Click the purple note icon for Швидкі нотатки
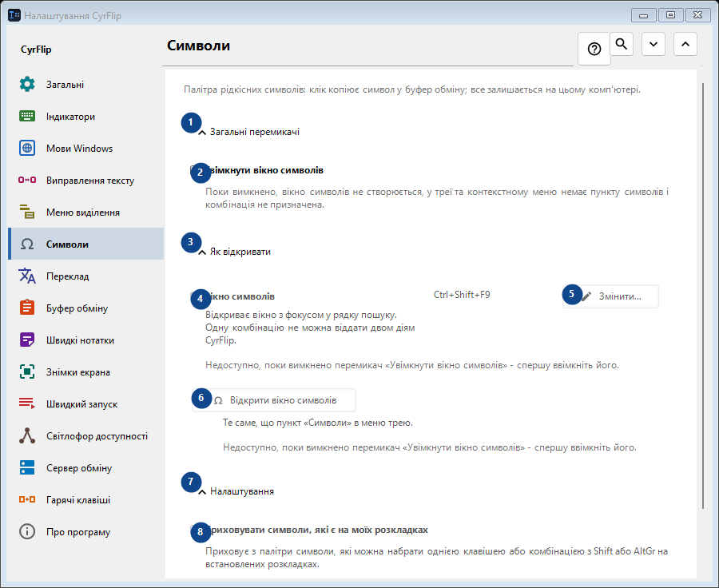This screenshot has height=588, width=719. 27,340
